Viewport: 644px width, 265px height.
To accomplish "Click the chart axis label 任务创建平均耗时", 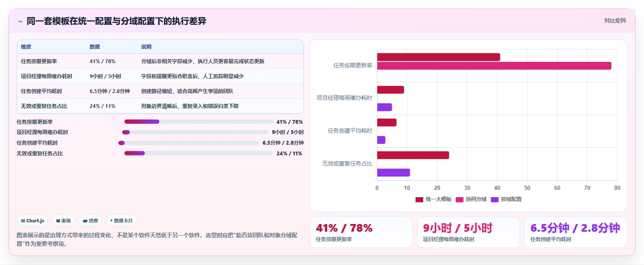I will pos(350,131).
